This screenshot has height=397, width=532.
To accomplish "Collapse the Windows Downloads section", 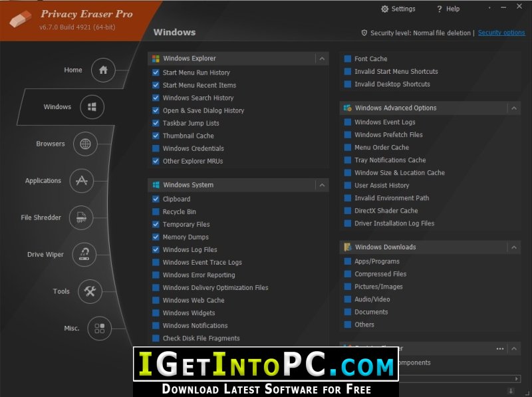I will (514, 247).
